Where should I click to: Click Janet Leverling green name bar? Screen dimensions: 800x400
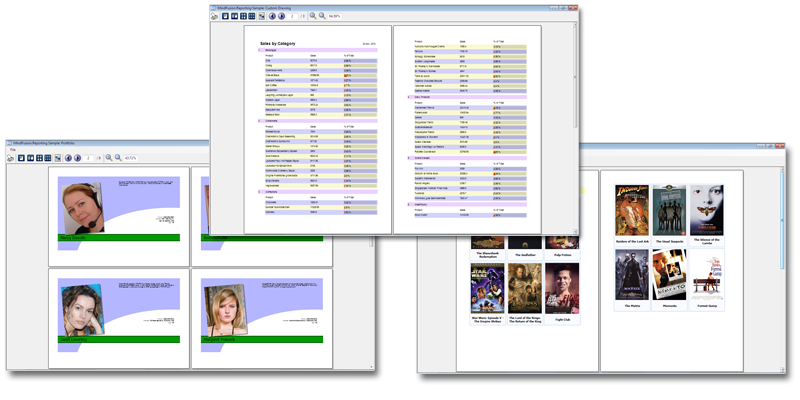click(x=119, y=339)
